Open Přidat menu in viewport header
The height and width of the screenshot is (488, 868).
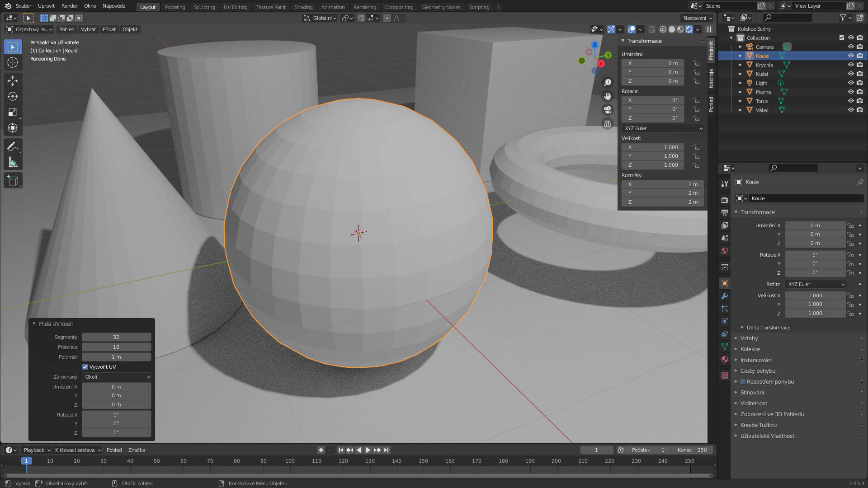pos(109,29)
